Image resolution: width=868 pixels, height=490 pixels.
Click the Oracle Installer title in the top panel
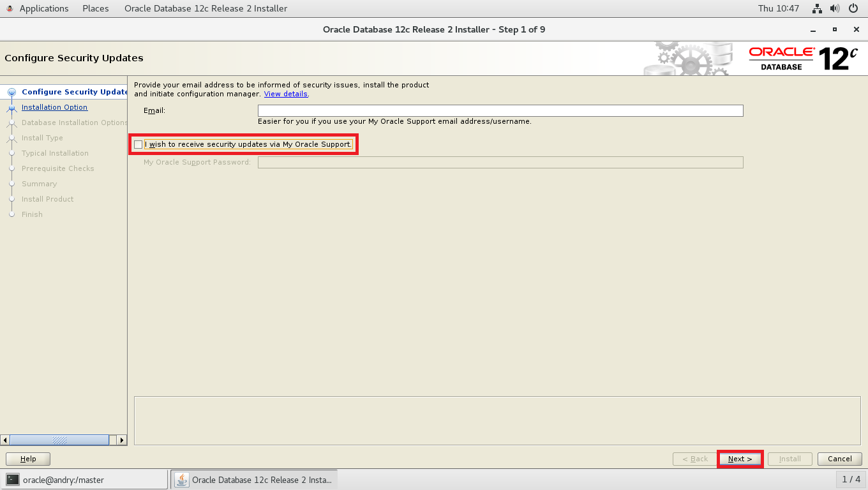[206, 8]
